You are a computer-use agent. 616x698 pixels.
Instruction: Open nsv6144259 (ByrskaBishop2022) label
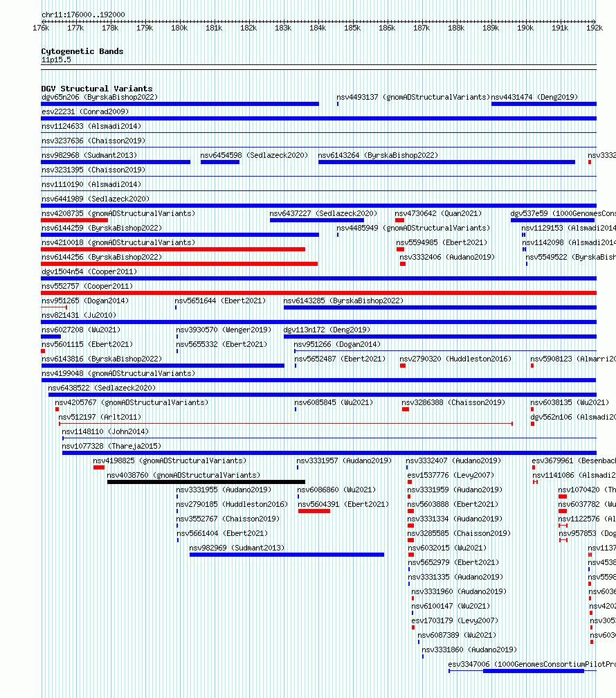click(102, 228)
